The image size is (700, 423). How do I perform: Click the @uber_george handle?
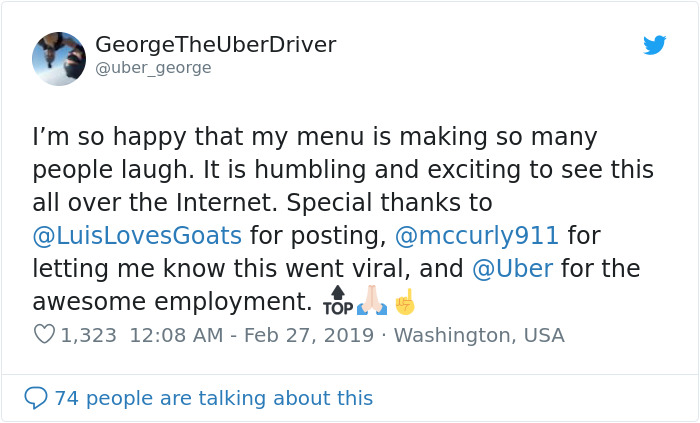pos(153,68)
